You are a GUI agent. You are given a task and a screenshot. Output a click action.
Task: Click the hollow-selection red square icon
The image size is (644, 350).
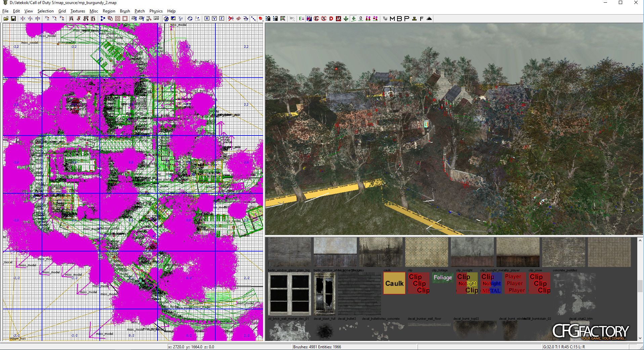(x=118, y=19)
